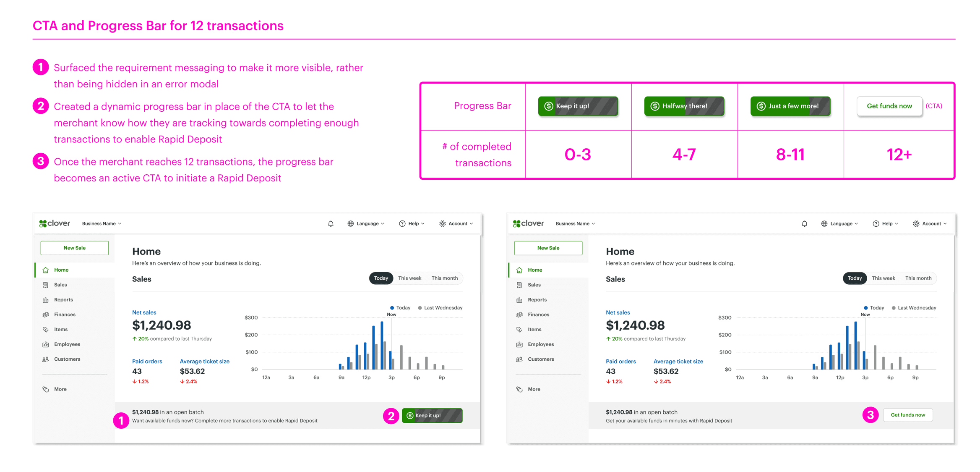This screenshot has width=980, height=472.
Task: Select This week range in left dashboard
Action: pos(410,278)
